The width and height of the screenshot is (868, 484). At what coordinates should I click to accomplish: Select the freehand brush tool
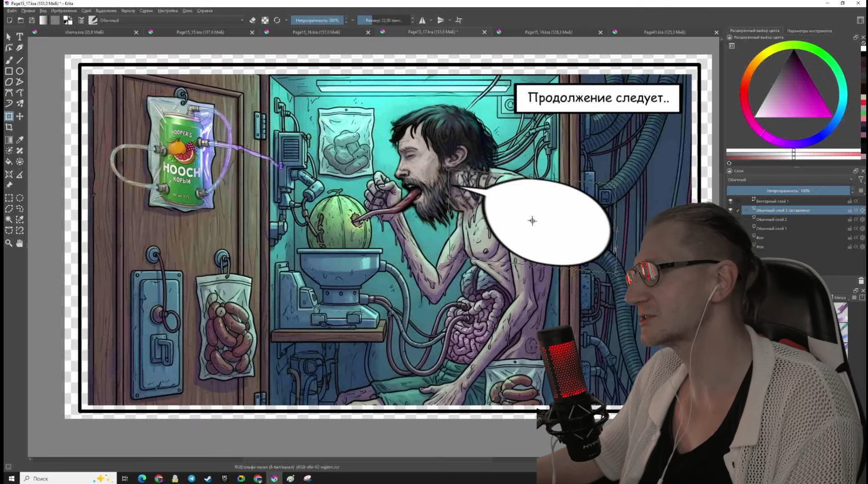[x=8, y=60]
